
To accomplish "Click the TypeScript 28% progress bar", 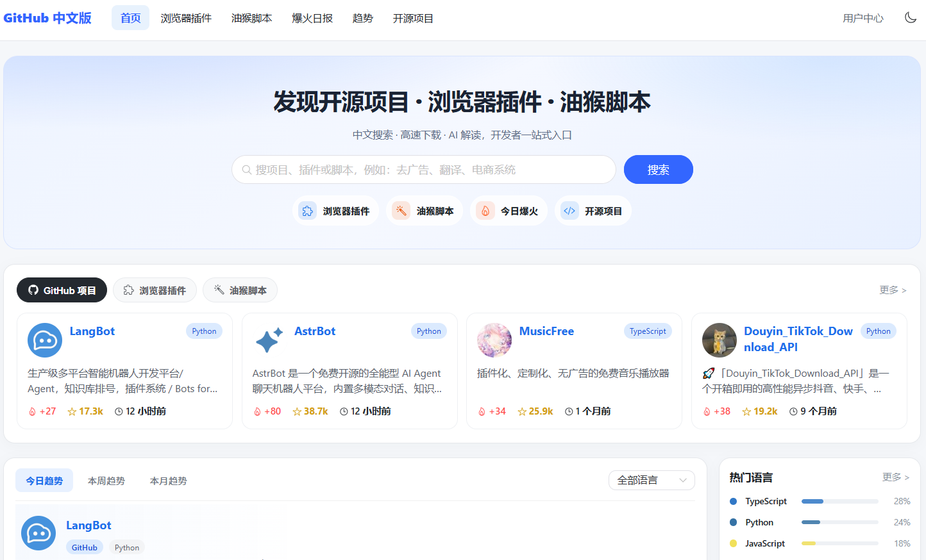I will 840,502.
